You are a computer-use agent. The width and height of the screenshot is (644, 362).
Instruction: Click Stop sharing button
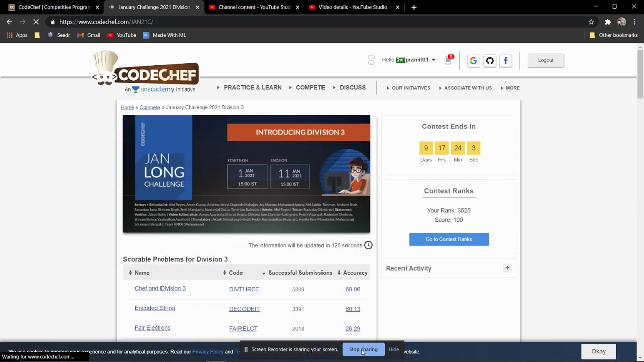[x=363, y=349]
